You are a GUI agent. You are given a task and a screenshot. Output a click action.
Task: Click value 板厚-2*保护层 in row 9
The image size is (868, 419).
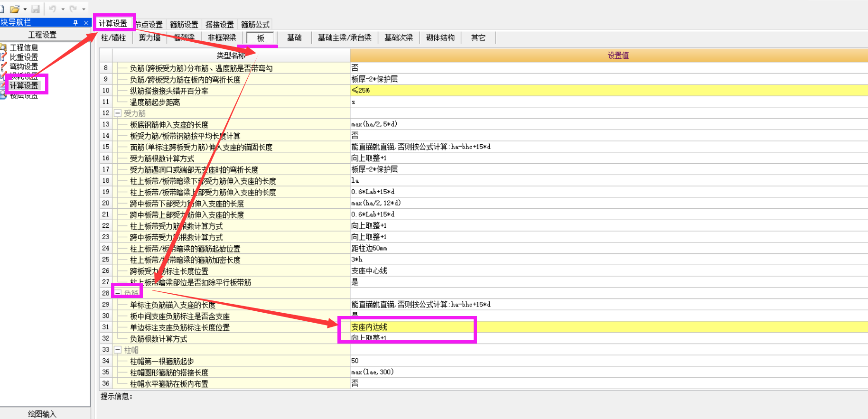[609, 79]
